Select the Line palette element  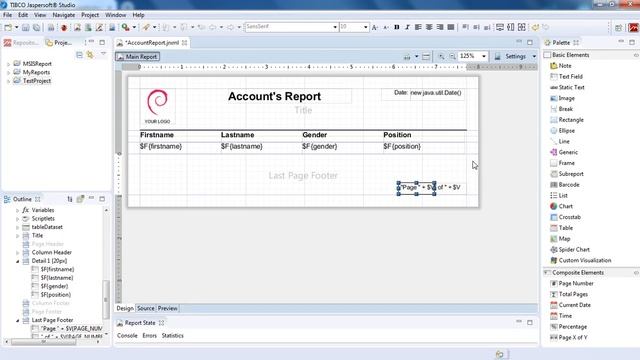[560, 141]
